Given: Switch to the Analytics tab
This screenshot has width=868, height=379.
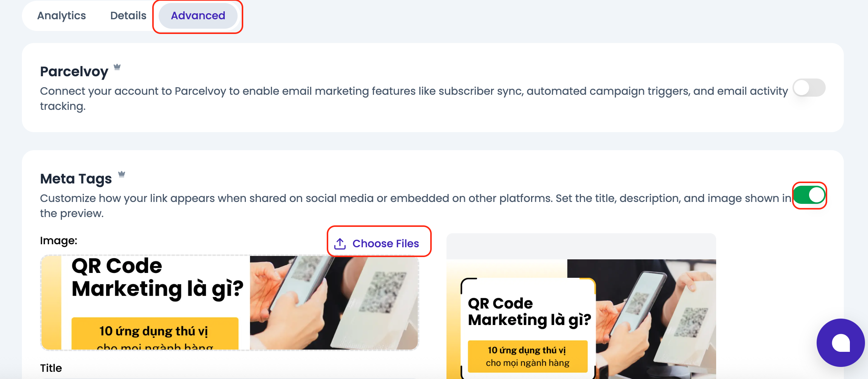Looking at the screenshot, I should 61,15.
